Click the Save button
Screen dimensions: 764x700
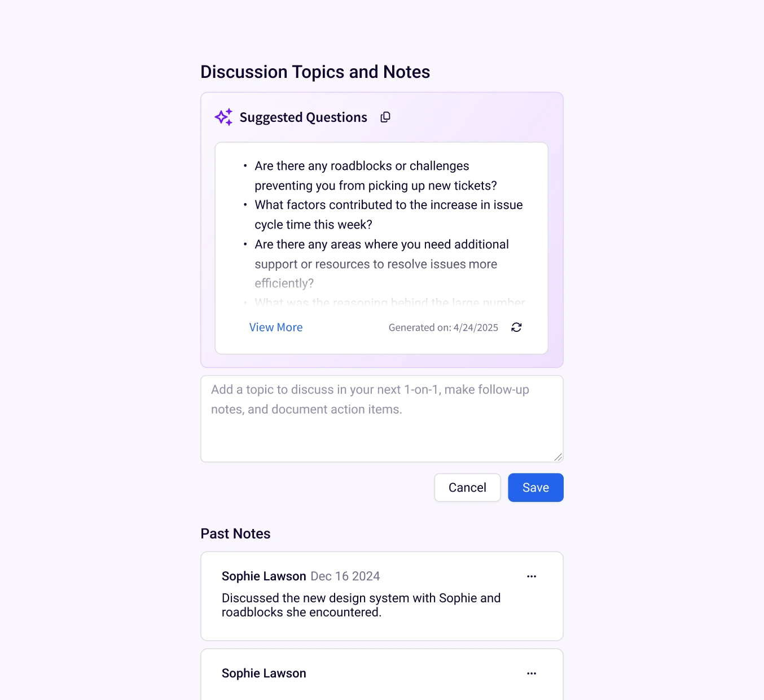(535, 488)
